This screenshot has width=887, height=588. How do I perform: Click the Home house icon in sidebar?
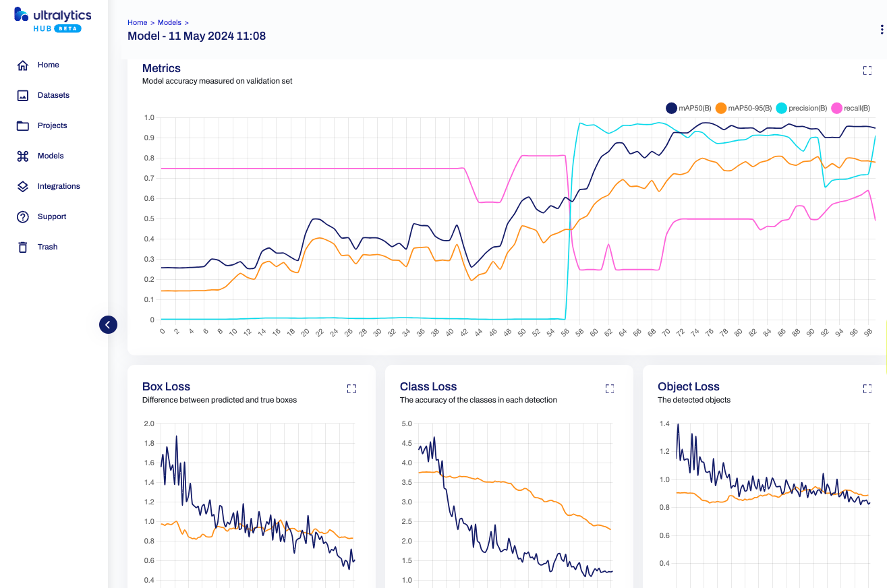pyautogui.click(x=23, y=65)
